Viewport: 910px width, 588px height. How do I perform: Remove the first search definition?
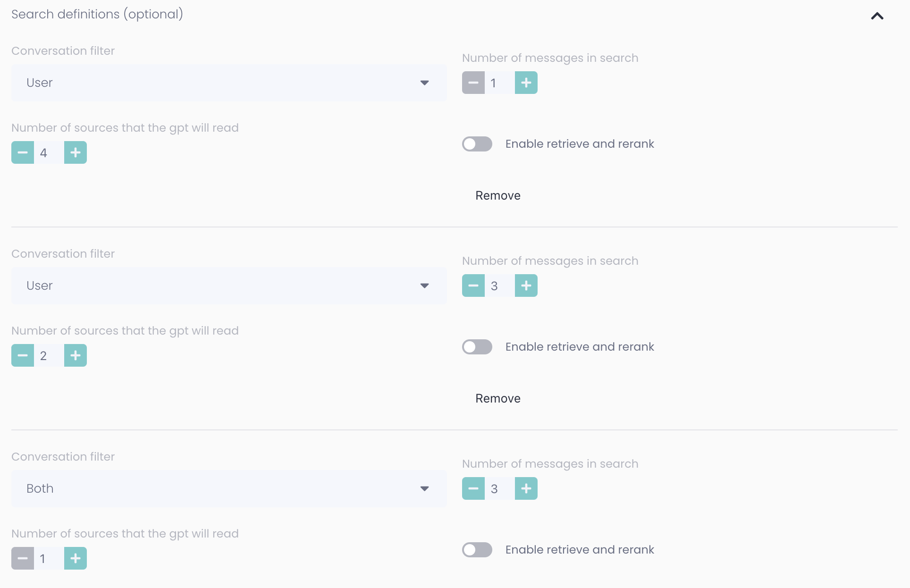point(497,196)
